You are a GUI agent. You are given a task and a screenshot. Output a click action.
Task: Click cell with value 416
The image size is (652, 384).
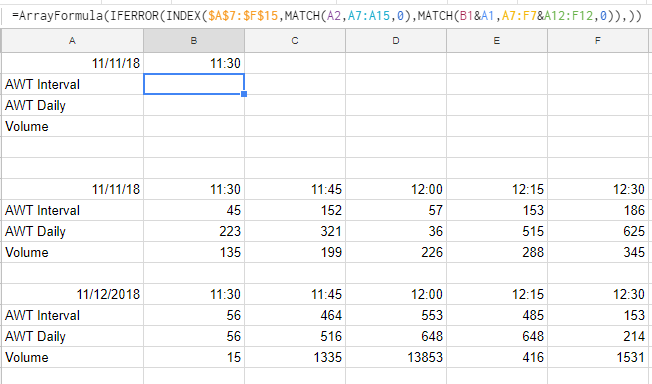coord(497,357)
